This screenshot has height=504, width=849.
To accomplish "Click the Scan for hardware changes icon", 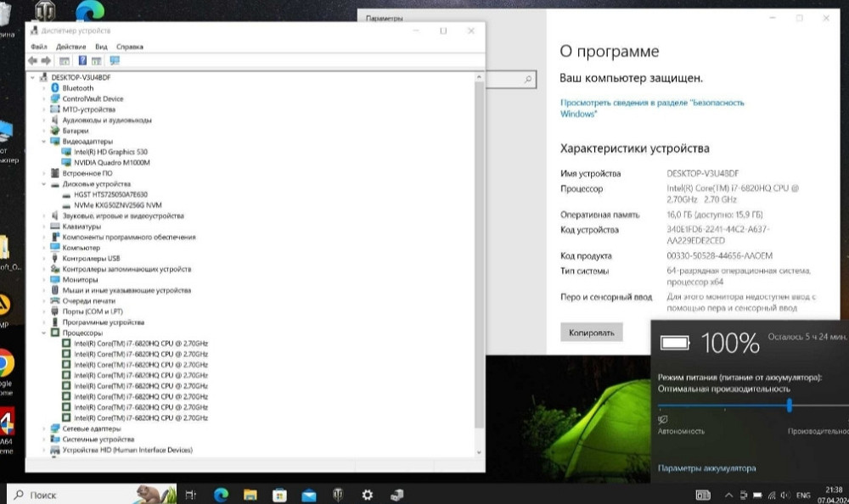I will (113, 60).
